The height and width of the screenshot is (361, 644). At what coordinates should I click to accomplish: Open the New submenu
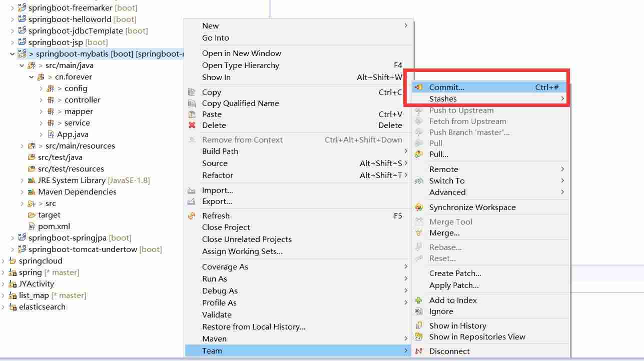[299, 26]
